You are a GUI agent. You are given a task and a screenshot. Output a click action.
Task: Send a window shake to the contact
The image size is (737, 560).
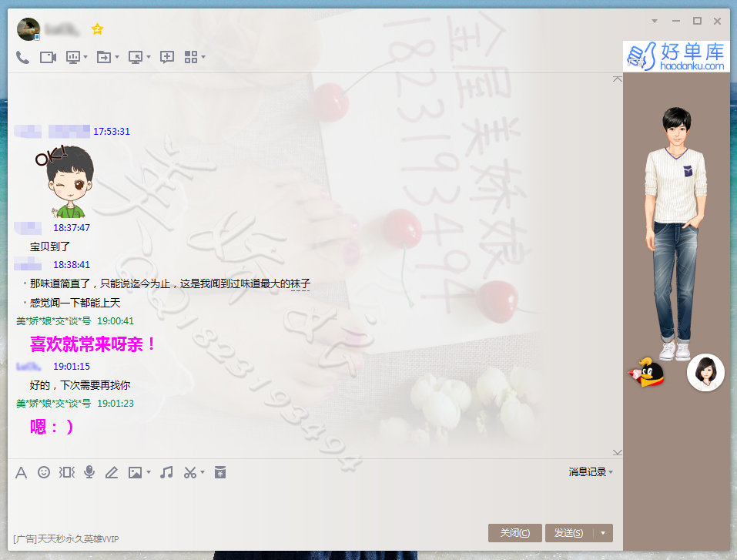(x=67, y=472)
